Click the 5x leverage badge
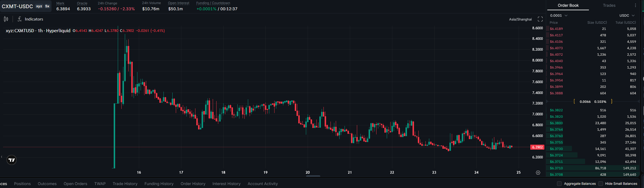 [x=47, y=6]
